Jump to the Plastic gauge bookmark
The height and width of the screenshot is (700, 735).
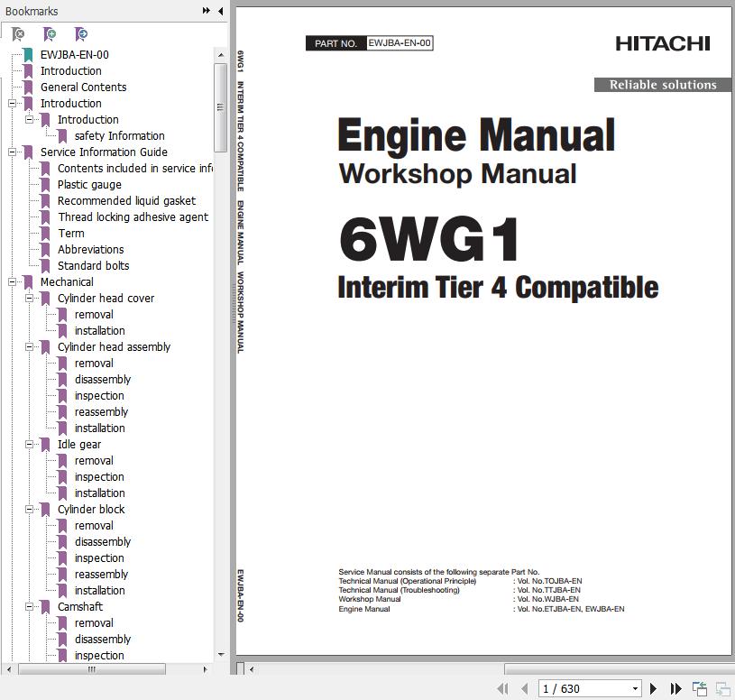tap(89, 185)
